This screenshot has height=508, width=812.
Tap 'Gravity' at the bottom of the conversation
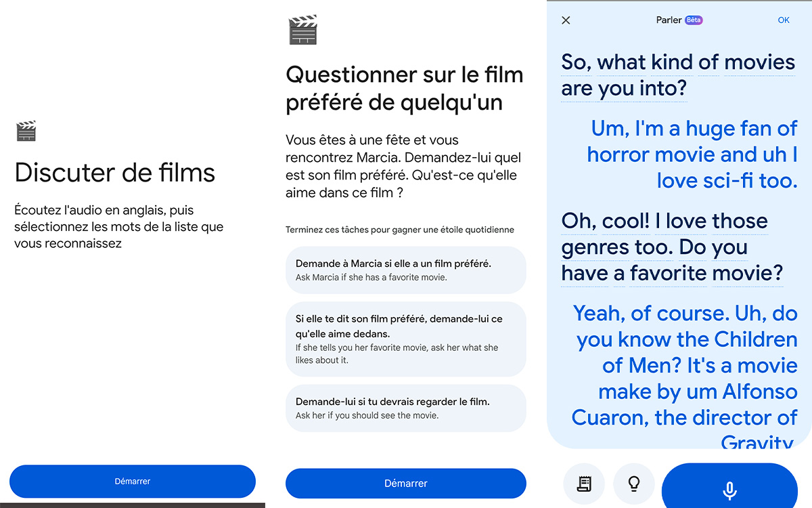757,440
